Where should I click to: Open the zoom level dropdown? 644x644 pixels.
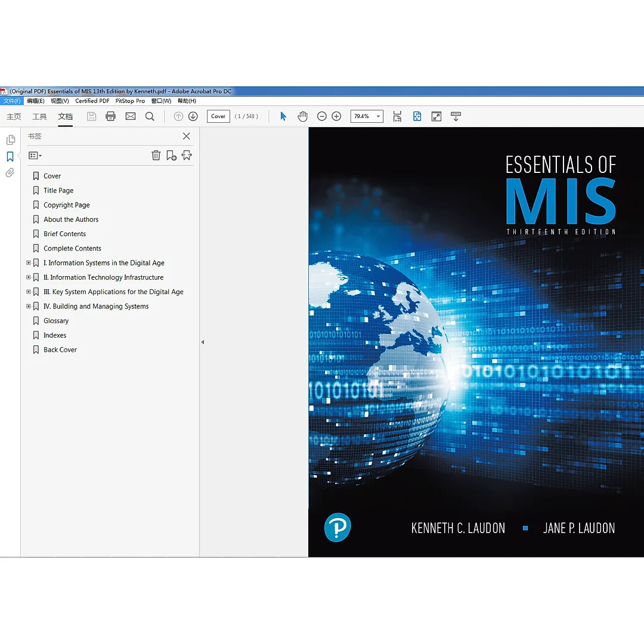pyautogui.click(x=378, y=116)
